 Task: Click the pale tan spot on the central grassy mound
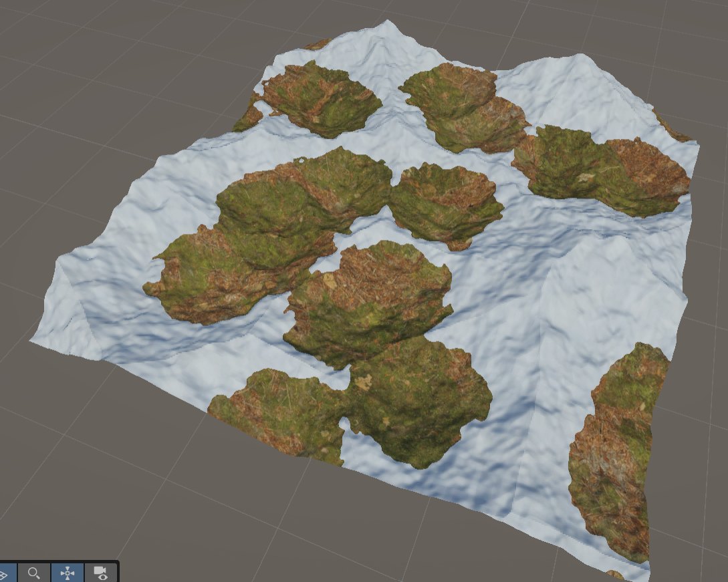click(329, 280)
